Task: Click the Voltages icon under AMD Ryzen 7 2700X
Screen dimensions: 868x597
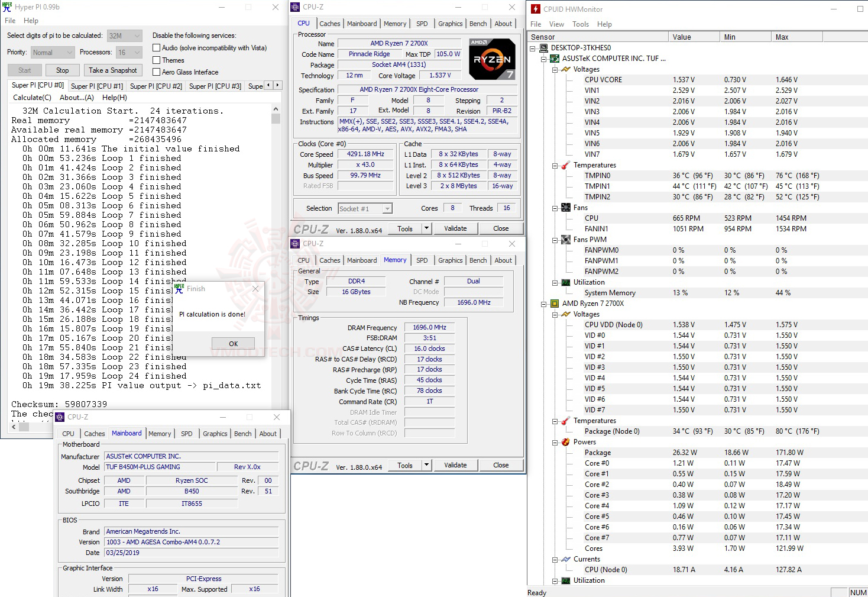Action: click(x=566, y=314)
